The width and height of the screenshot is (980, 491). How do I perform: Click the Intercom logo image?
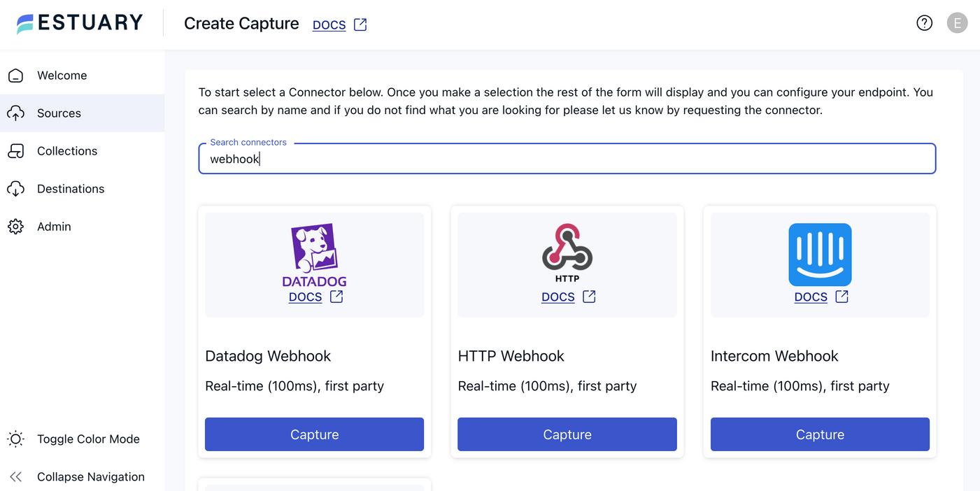820,255
